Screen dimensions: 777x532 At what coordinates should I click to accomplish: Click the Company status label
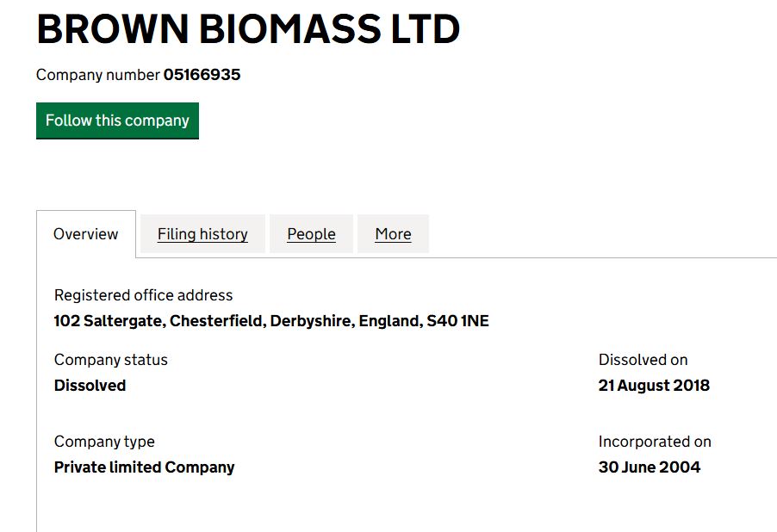click(111, 360)
